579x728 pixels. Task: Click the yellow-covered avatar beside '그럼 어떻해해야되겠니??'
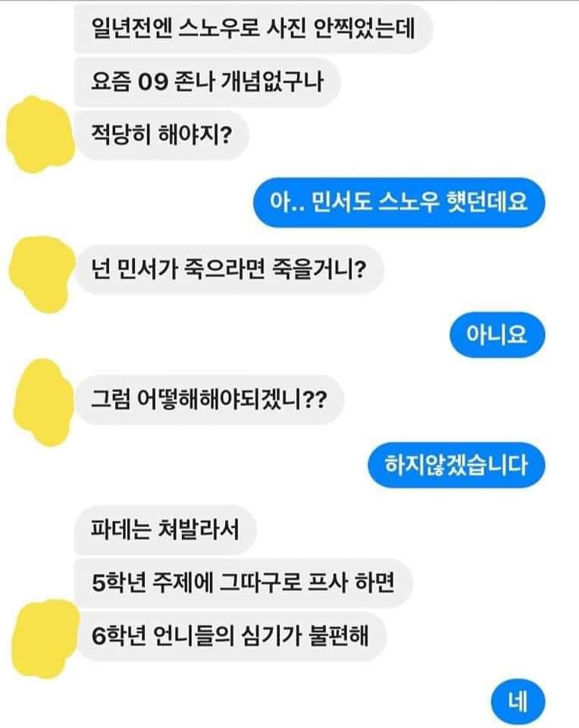43,402
